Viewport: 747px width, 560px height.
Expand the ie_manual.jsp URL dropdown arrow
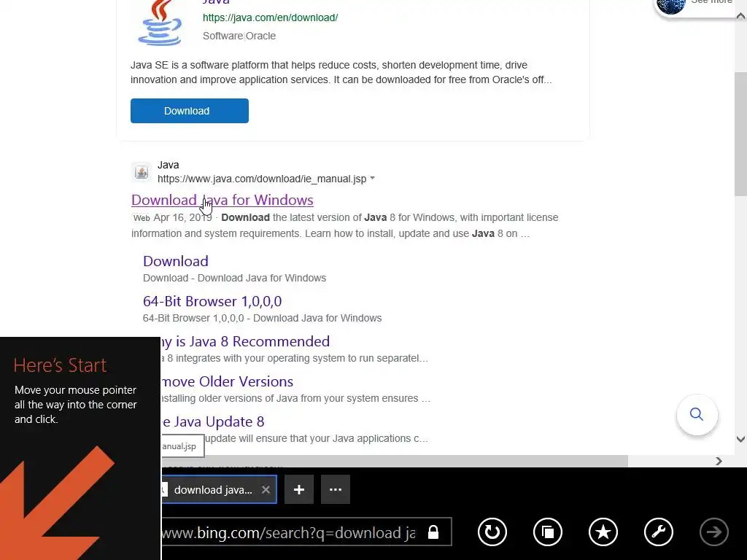[x=373, y=178]
